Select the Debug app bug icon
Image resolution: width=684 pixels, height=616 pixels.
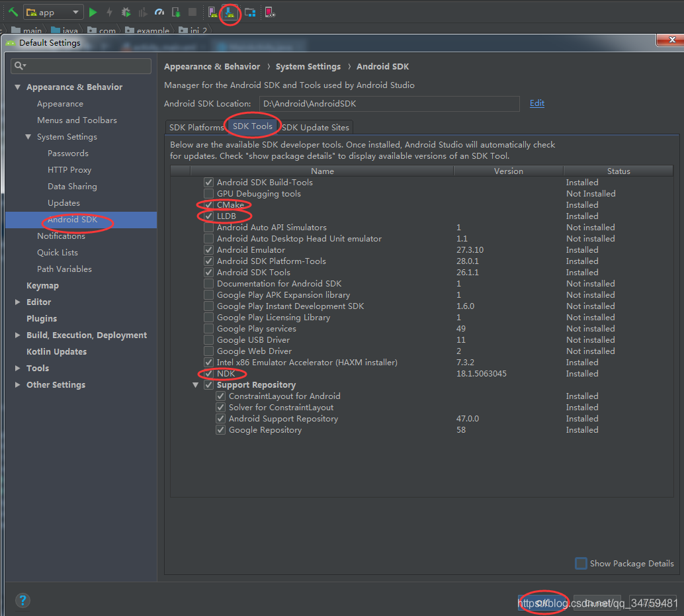(x=126, y=12)
